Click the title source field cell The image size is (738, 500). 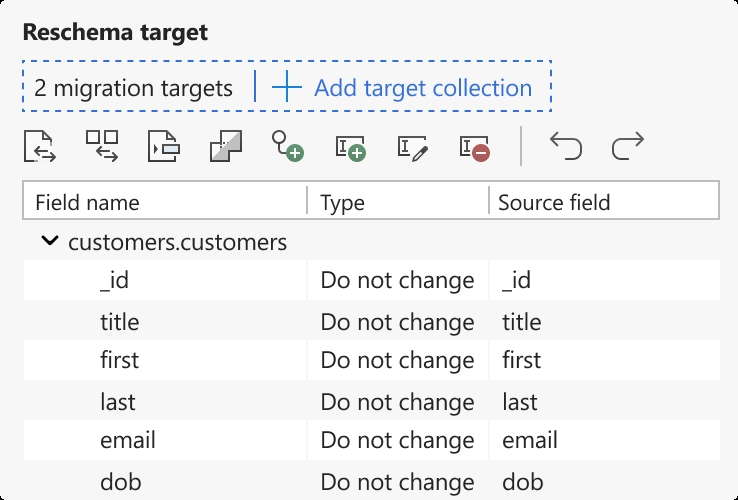pyautogui.click(x=605, y=322)
